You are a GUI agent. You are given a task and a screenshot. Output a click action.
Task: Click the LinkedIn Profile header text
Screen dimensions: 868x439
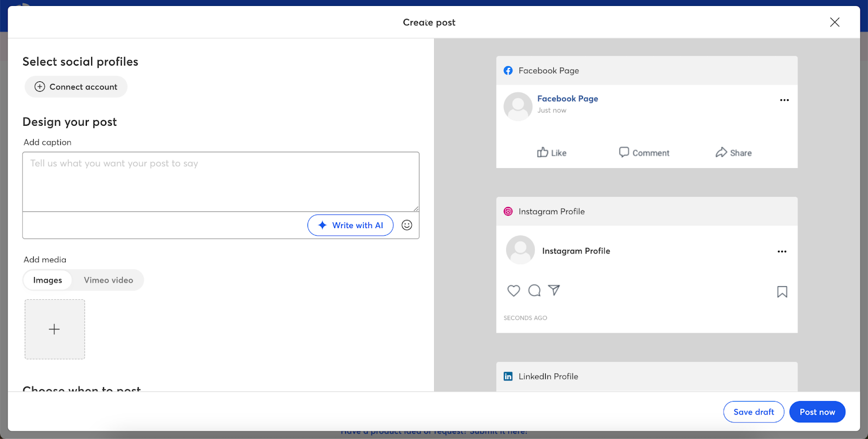click(x=548, y=376)
